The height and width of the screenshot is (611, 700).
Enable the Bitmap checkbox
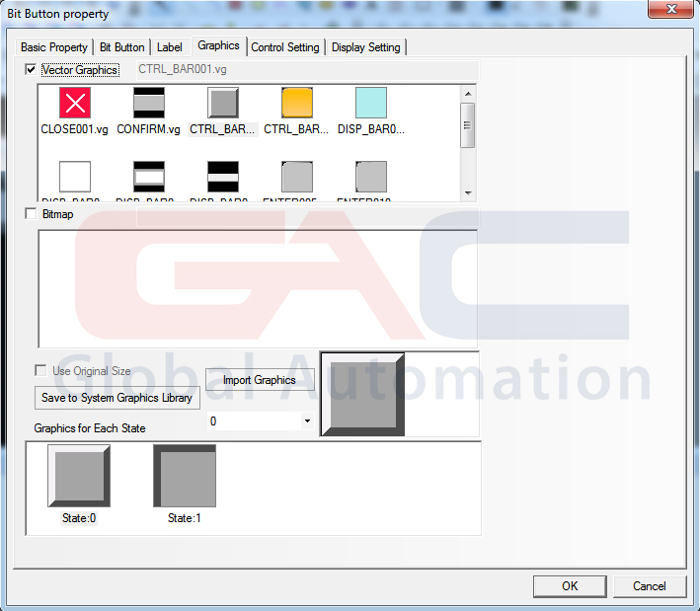[31, 214]
